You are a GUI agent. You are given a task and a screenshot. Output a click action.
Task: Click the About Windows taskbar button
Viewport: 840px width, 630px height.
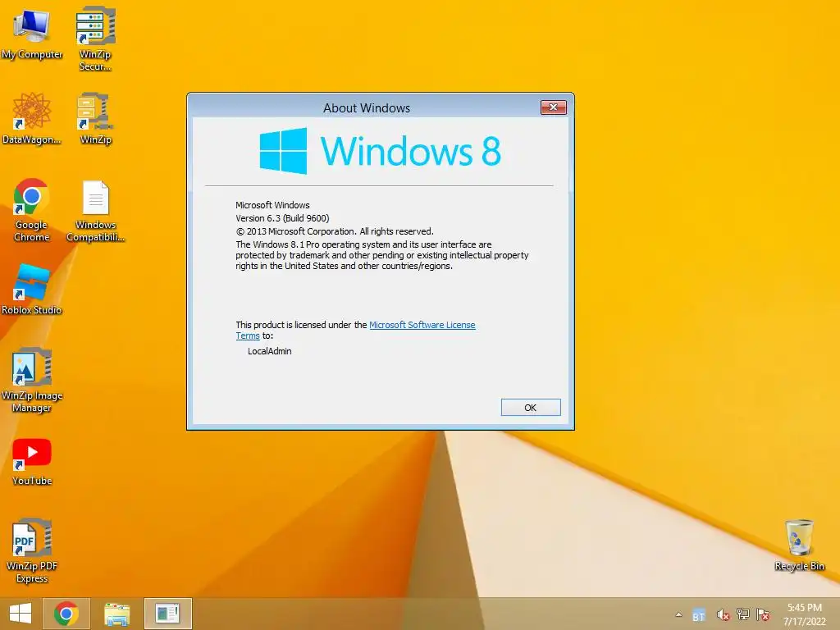point(167,614)
